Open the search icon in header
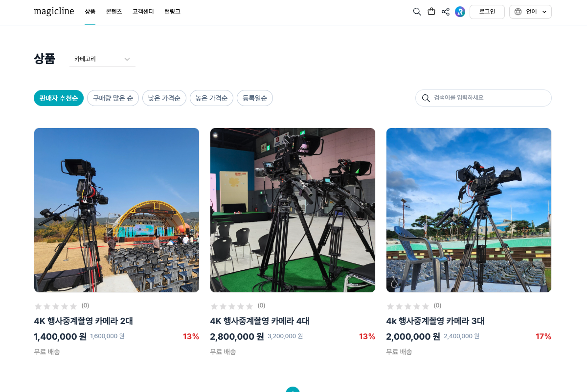Screen dimensions: 587x392 [417, 12]
